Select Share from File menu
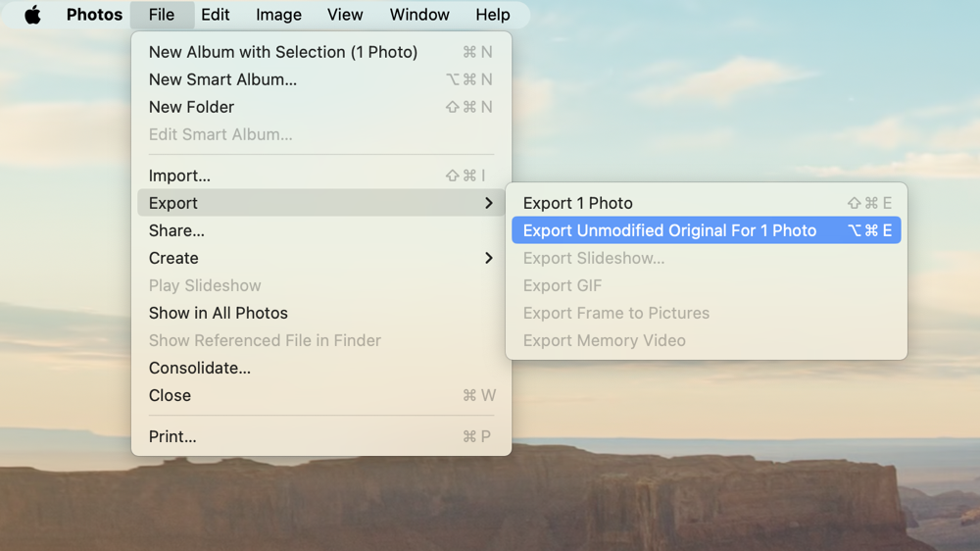Screen dimensions: 980x551 pos(176,230)
